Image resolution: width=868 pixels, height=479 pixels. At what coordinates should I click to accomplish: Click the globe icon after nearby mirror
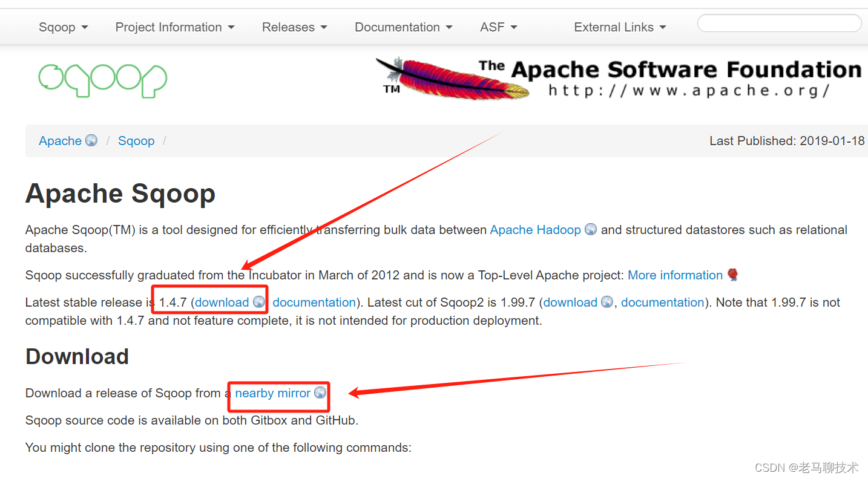[320, 393]
